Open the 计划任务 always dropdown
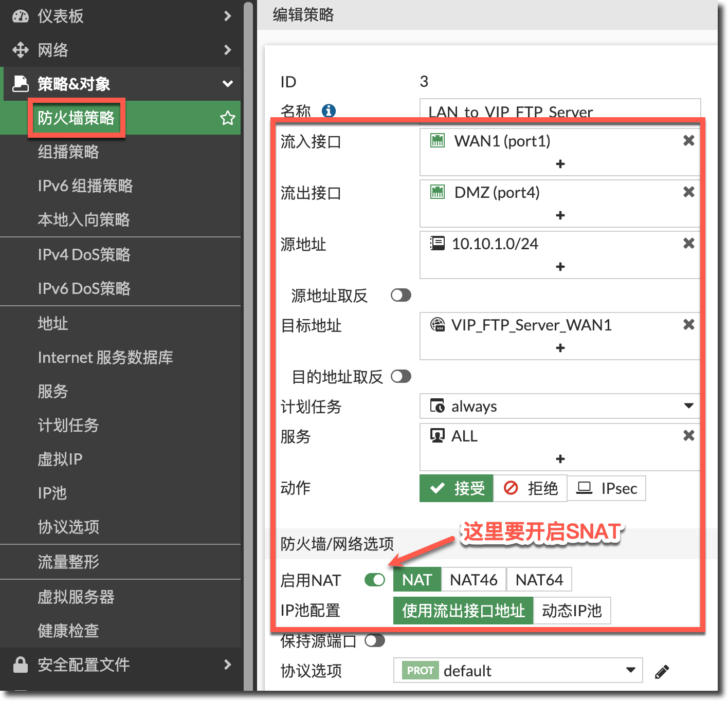Viewport: 728px width, 701px height. pyautogui.click(x=559, y=407)
